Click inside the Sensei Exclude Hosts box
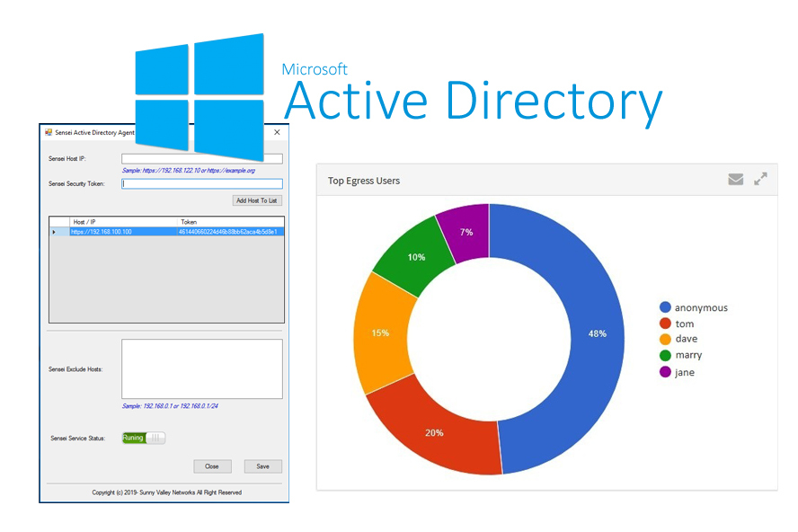The height and width of the screenshot is (532, 798). [x=202, y=368]
